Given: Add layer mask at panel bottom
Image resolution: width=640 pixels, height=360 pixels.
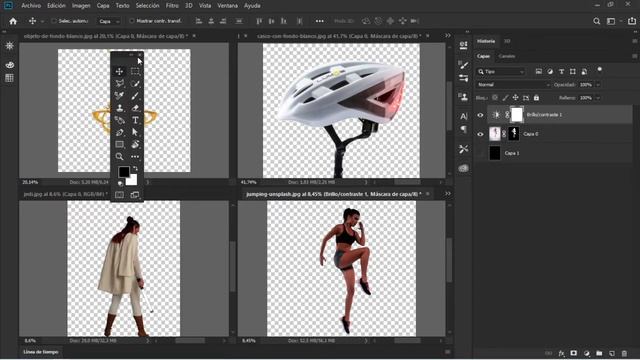Looking at the screenshot, I should point(573,353).
